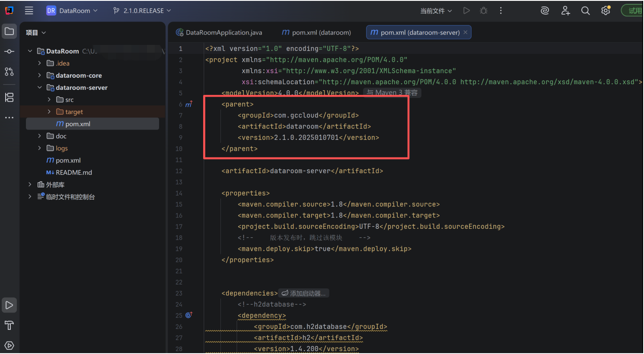Open the 2.1.0.RELEASE branch dropdown
The image size is (644, 354).
[142, 11]
